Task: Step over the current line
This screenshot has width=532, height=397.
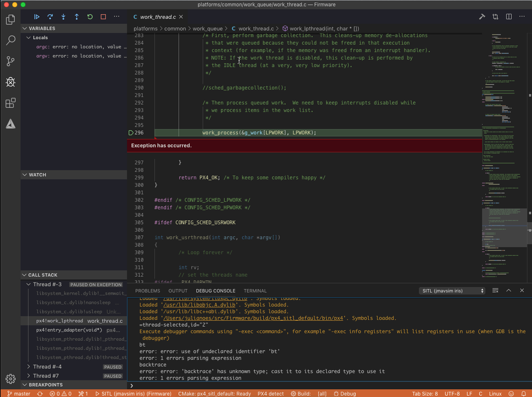Action: 50,17
